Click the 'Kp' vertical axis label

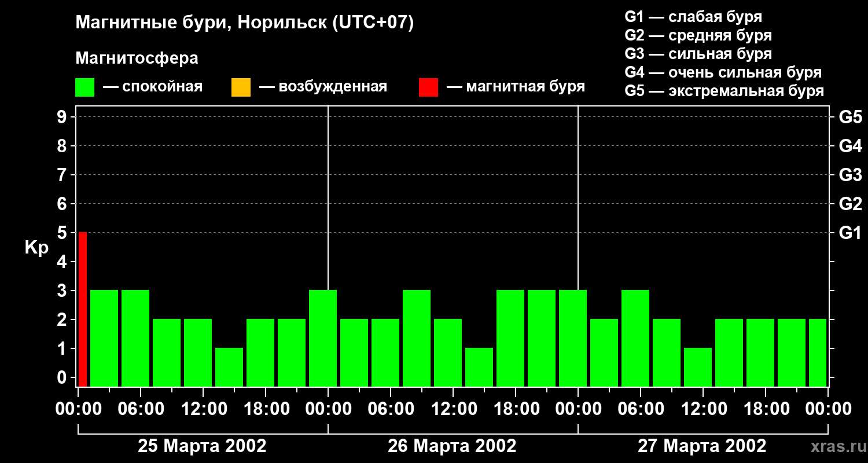coord(36,248)
